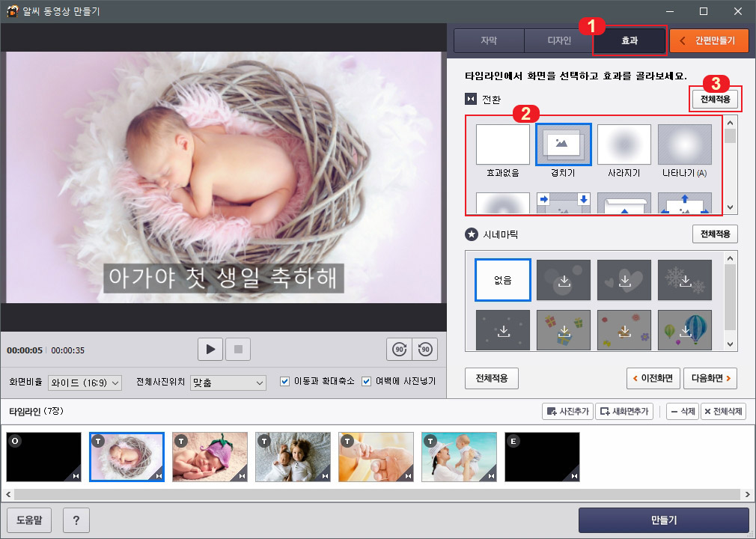Click the 만들기 create button

pyautogui.click(x=663, y=520)
